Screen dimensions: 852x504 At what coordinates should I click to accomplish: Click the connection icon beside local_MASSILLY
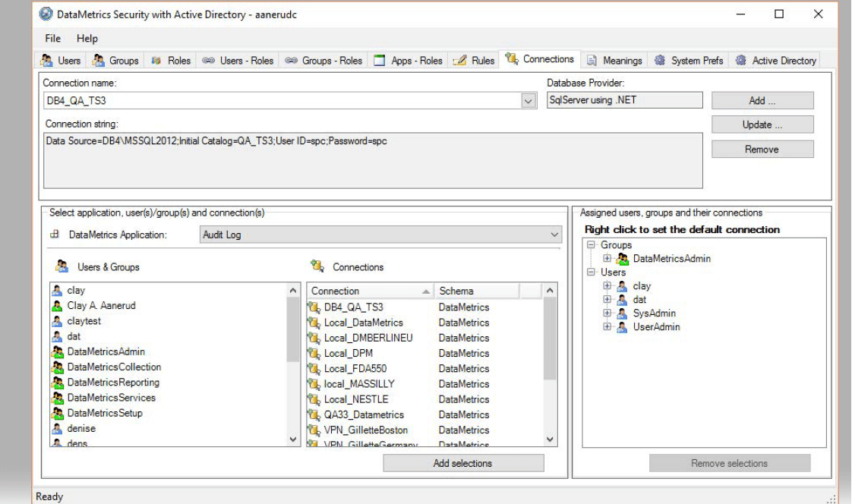pos(314,384)
